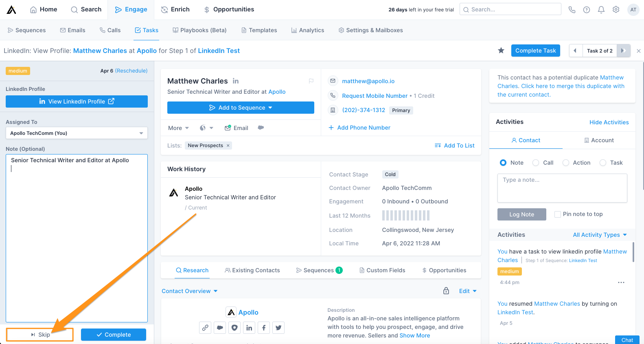
Task: Skip this task
Action: 40,335
